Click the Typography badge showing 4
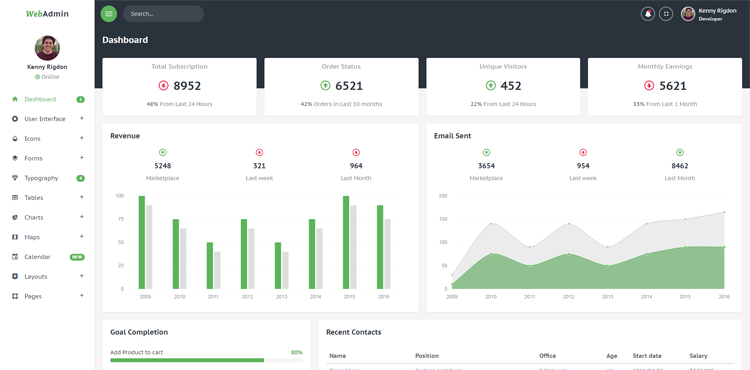750x370 pixels. coord(80,178)
